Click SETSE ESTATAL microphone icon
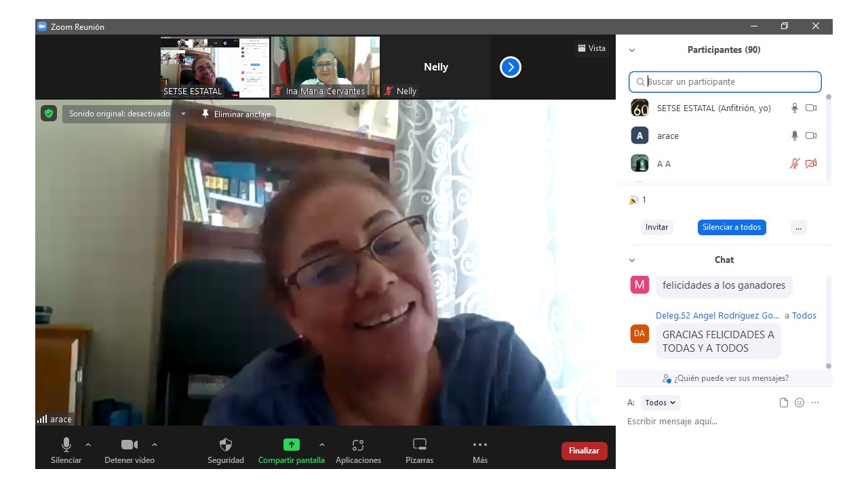The width and height of the screenshot is (868, 488). [x=795, y=108]
